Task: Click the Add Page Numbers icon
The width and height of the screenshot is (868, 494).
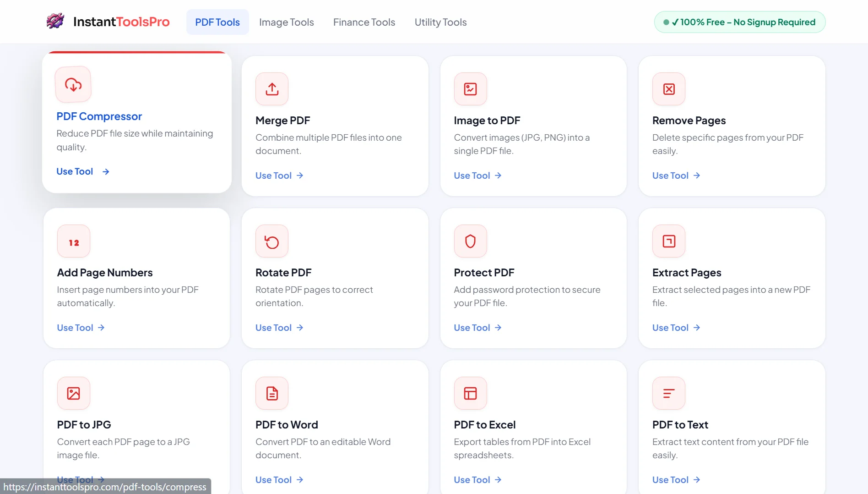Action: 74,242
